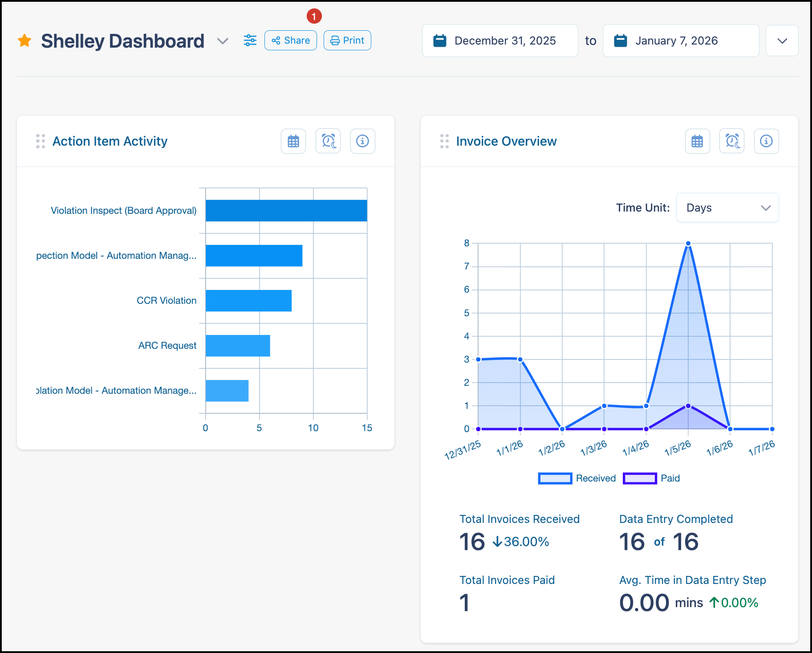
Task: Open the Time Unit Days dropdown
Action: 727,208
